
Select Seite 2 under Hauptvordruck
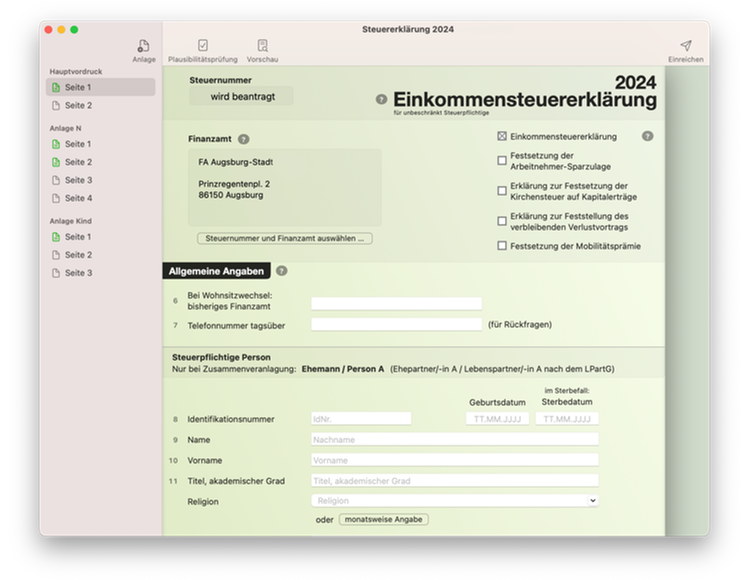[78, 105]
